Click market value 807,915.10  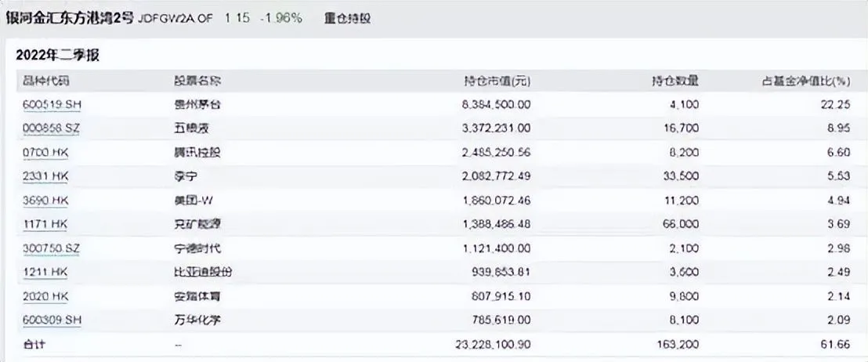pyautogui.click(x=501, y=296)
